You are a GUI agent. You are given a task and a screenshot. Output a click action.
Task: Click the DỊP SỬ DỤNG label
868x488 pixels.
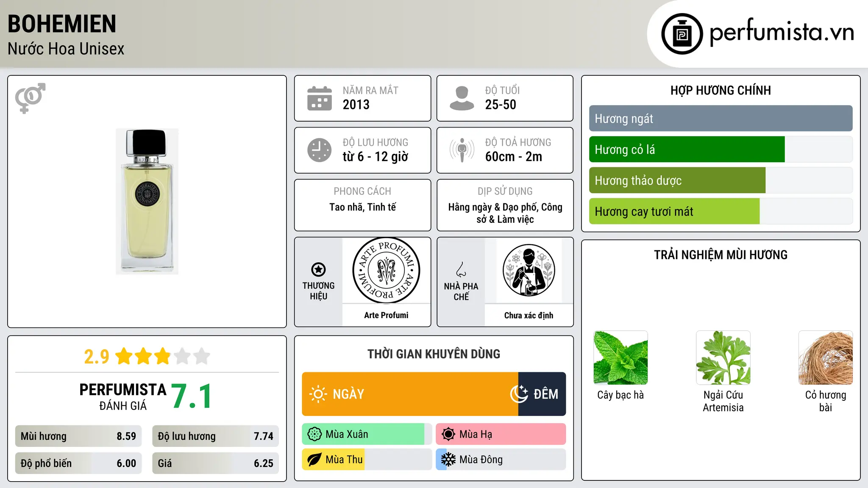pyautogui.click(x=505, y=191)
